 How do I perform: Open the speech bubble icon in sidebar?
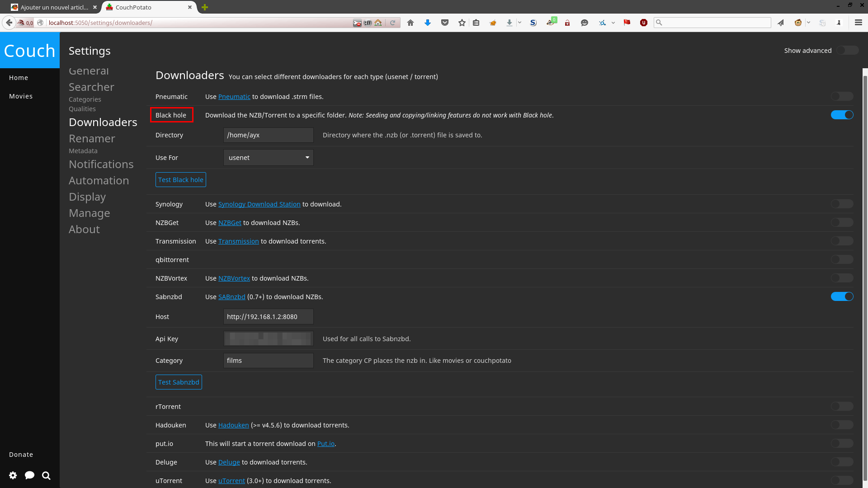30,475
